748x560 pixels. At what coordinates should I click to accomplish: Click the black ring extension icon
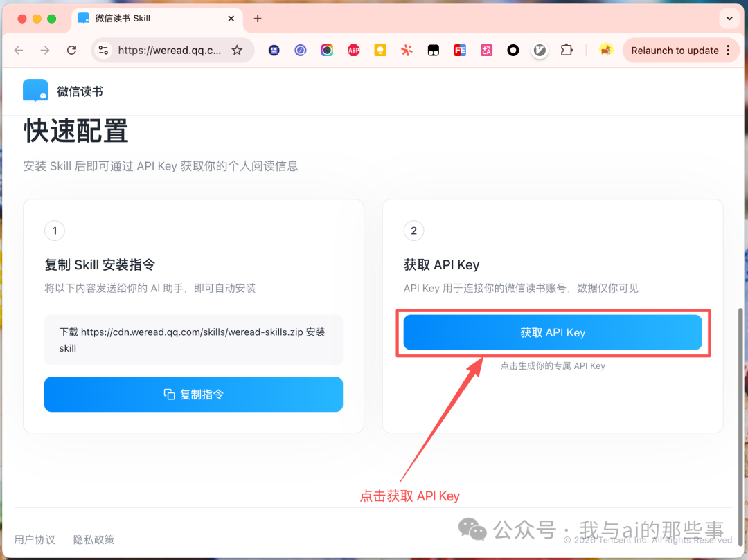click(513, 50)
